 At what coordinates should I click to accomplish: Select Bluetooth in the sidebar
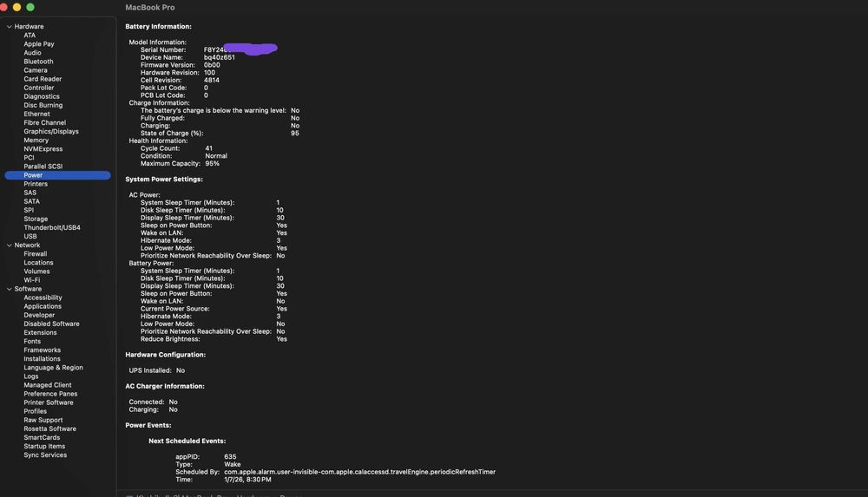coord(38,62)
